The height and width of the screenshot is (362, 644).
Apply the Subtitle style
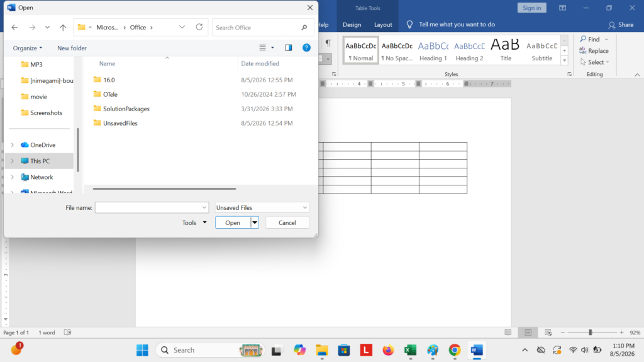tap(541, 50)
